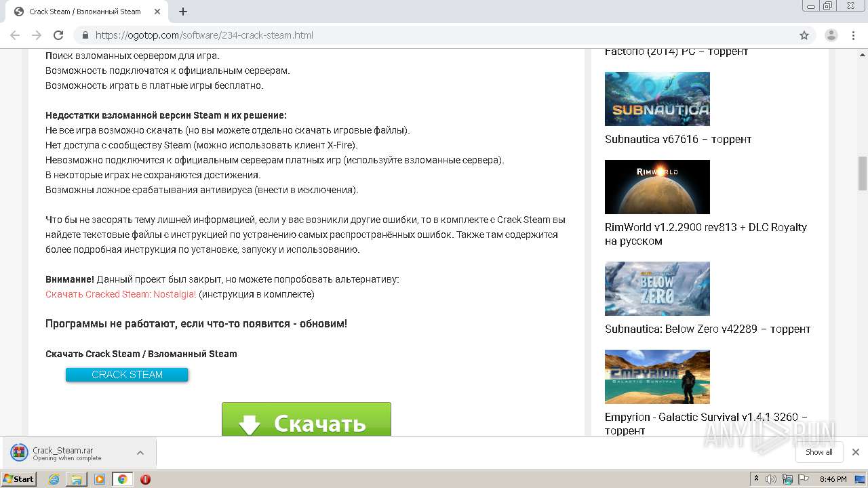Viewport: 868px width, 488px height.
Task: Close the Crack Steam tab
Action: pyautogui.click(x=157, y=12)
